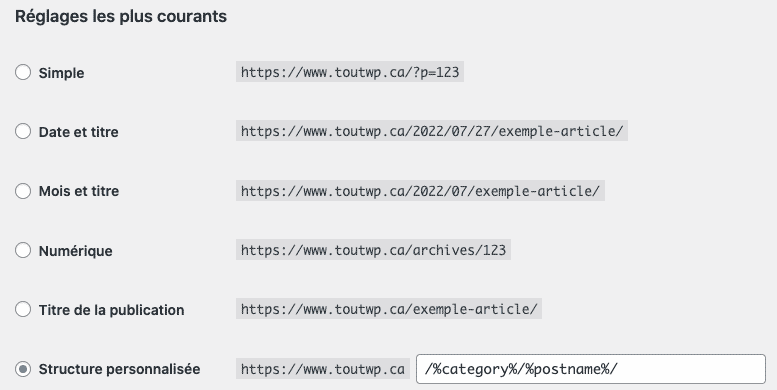The image size is (777, 390).
Task: Choose the Mois et titre radio option
Action: [23, 191]
